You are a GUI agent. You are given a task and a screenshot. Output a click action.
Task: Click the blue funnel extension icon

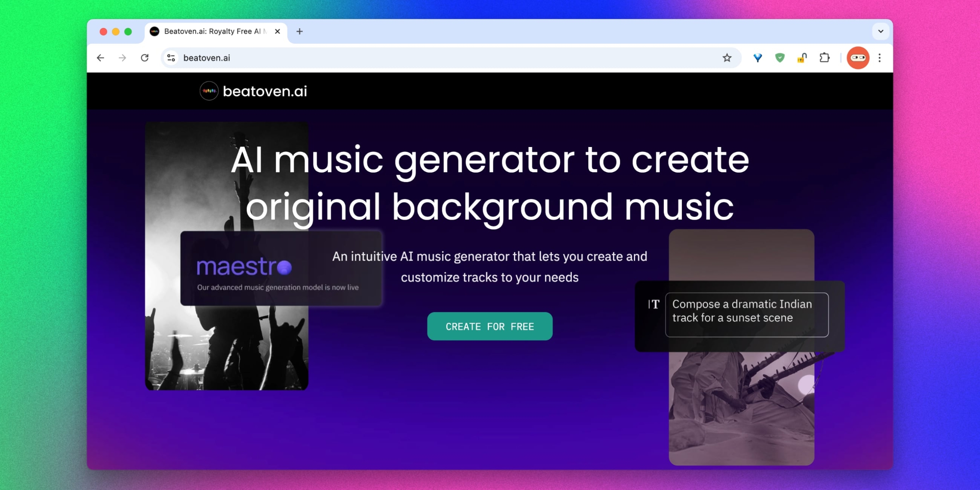pos(758,58)
